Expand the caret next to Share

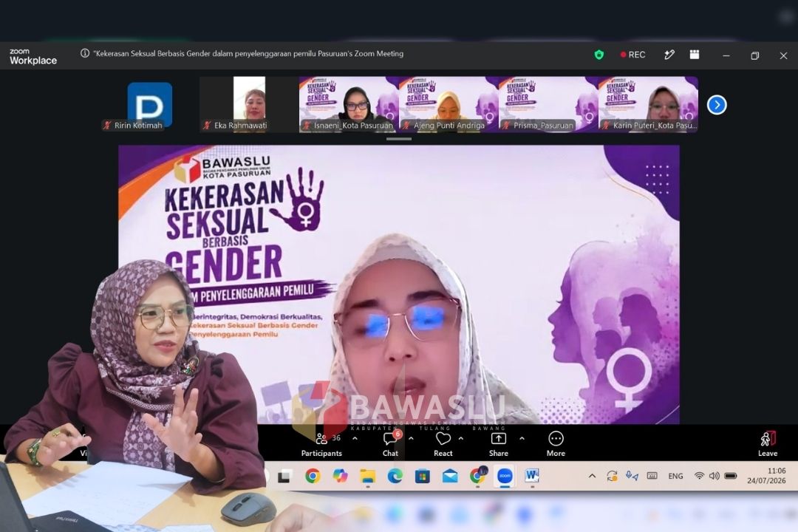522,438
